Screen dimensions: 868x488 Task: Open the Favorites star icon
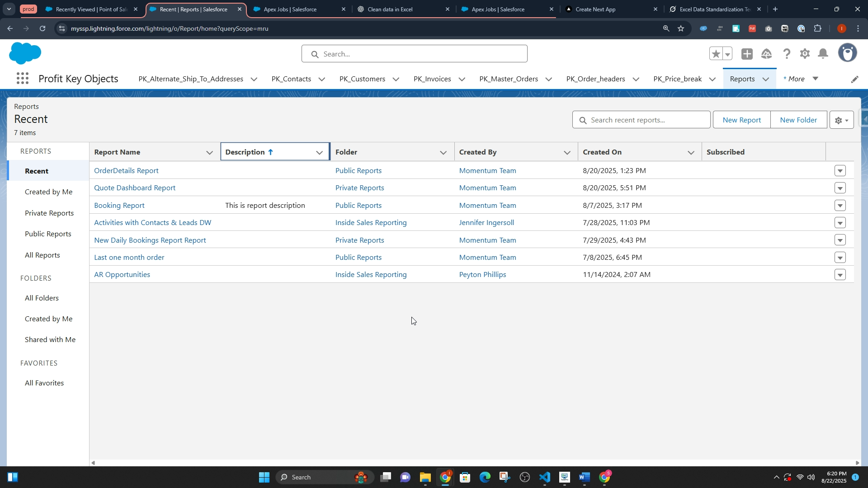[x=716, y=54]
